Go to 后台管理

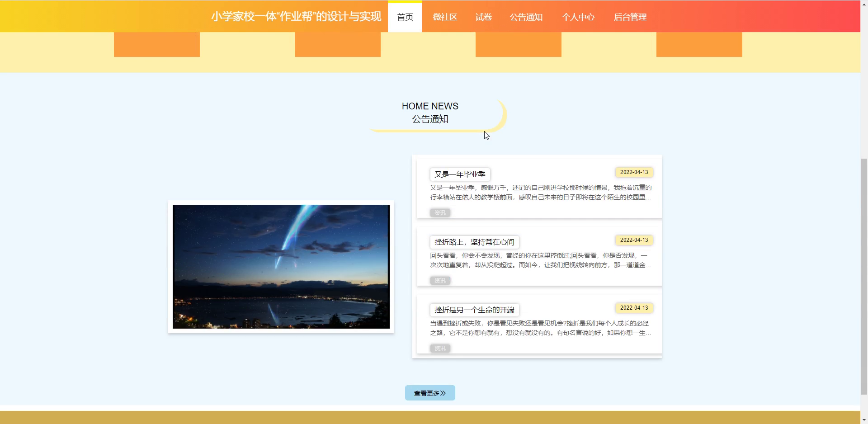coord(630,17)
